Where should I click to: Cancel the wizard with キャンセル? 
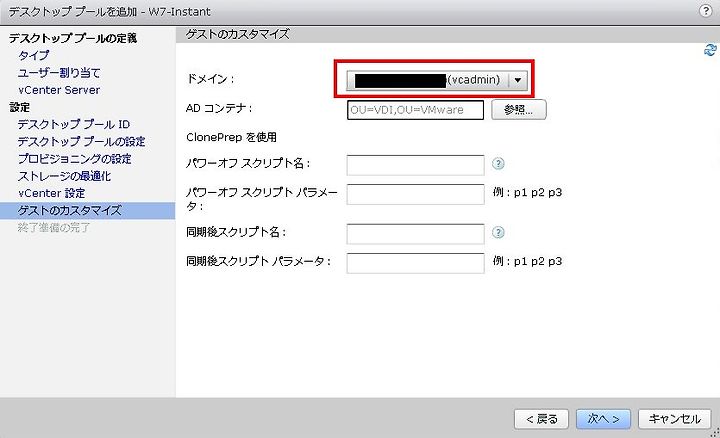tap(675, 419)
